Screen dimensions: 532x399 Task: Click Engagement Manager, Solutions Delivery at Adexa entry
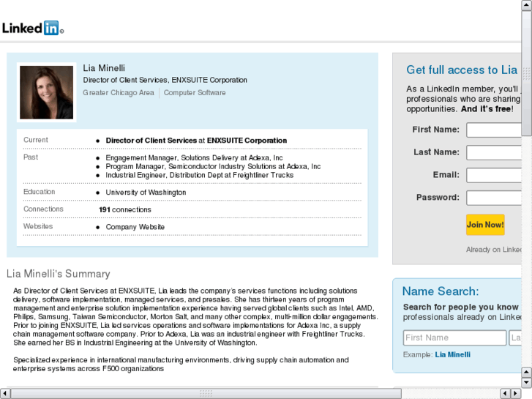[x=194, y=157]
